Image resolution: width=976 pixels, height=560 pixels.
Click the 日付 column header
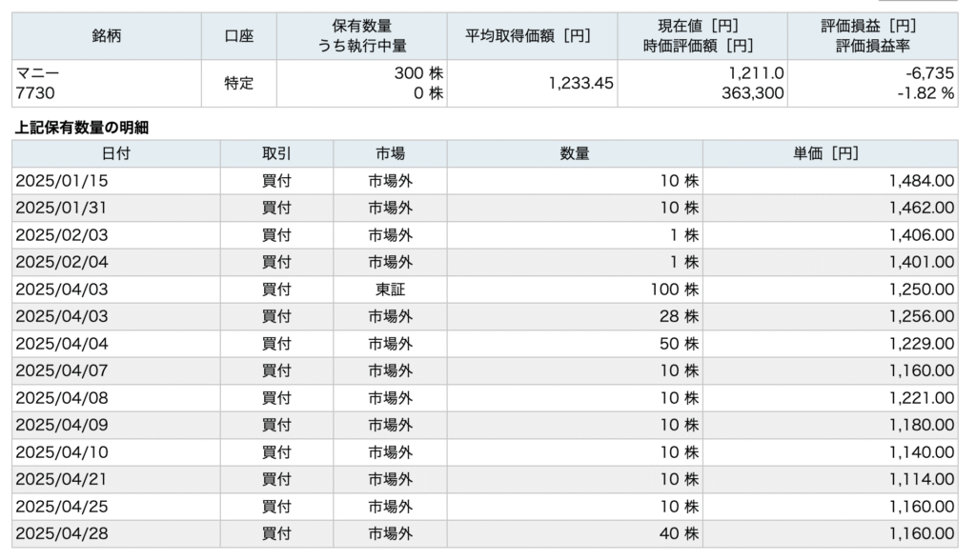[115, 153]
